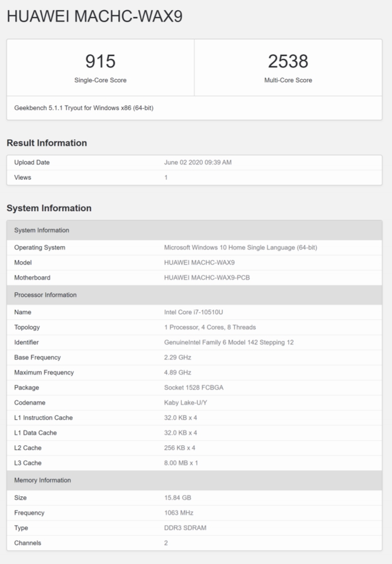The image size is (392, 564).
Task: Click the Processor Information table header
Action: tap(45, 295)
